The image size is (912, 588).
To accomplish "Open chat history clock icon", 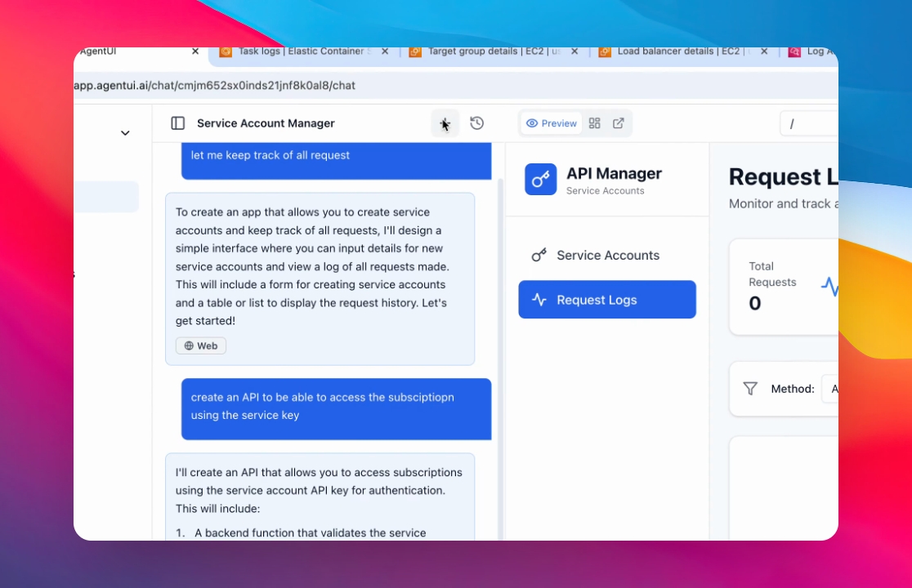I will coord(477,123).
